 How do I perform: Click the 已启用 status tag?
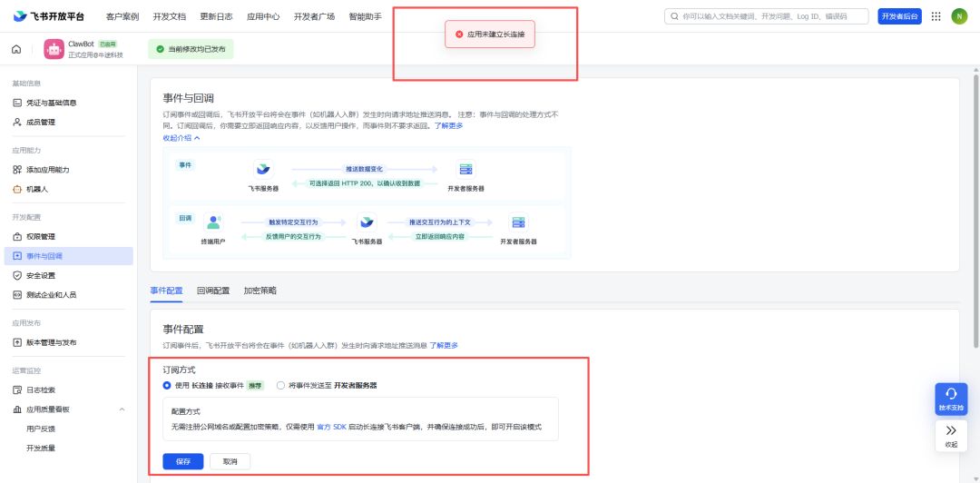pyautogui.click(x=108, y=44)
